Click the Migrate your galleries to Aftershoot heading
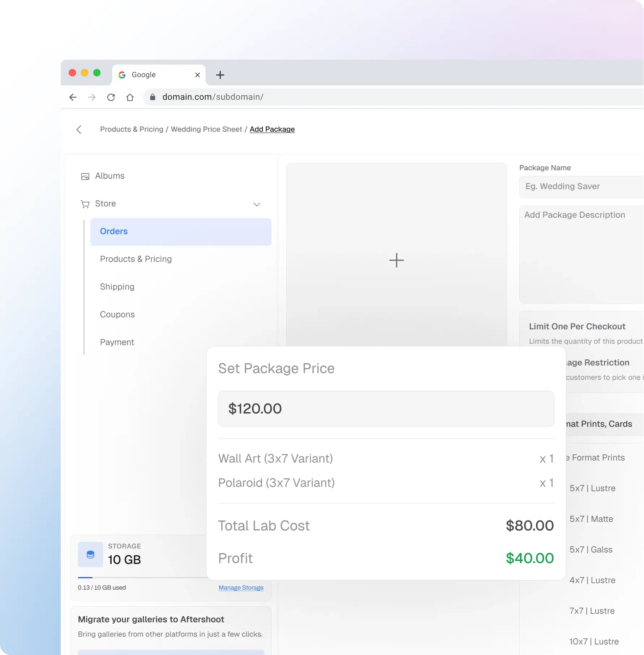644x655 pixels. 151,620
